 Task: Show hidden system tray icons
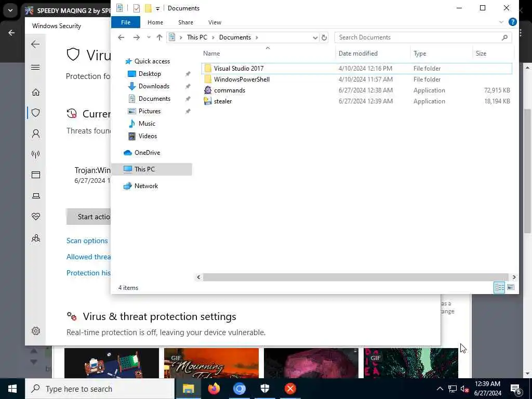click(x=440, y=389)
